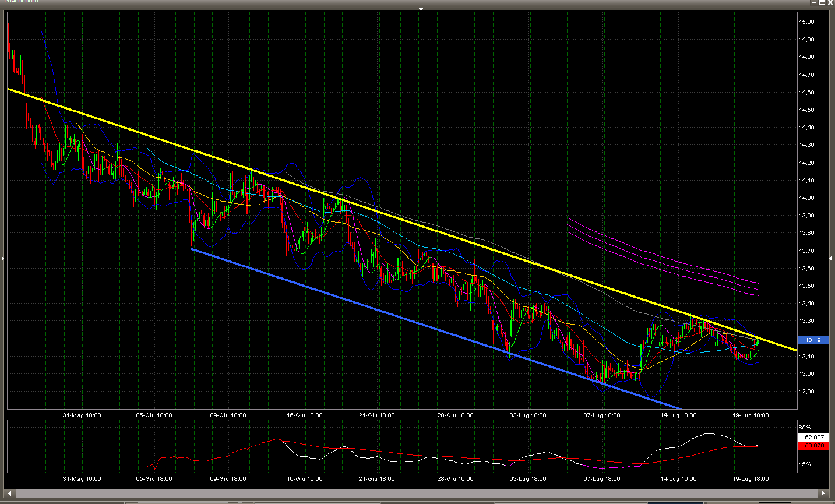The height and width of the screenshot is (504, 835).
Task: Click the POWERCHART window title
Action: pyautogui.click(x=21, y=1)
